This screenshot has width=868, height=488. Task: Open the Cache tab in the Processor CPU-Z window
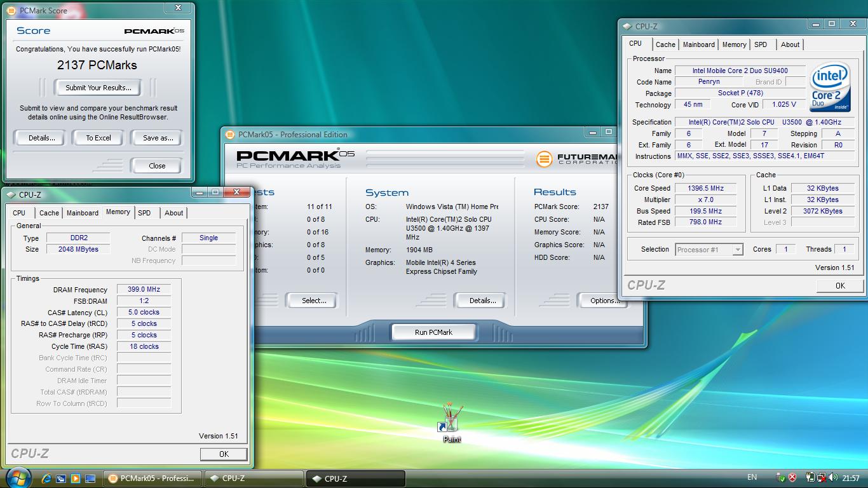click(x=665, y=44)
